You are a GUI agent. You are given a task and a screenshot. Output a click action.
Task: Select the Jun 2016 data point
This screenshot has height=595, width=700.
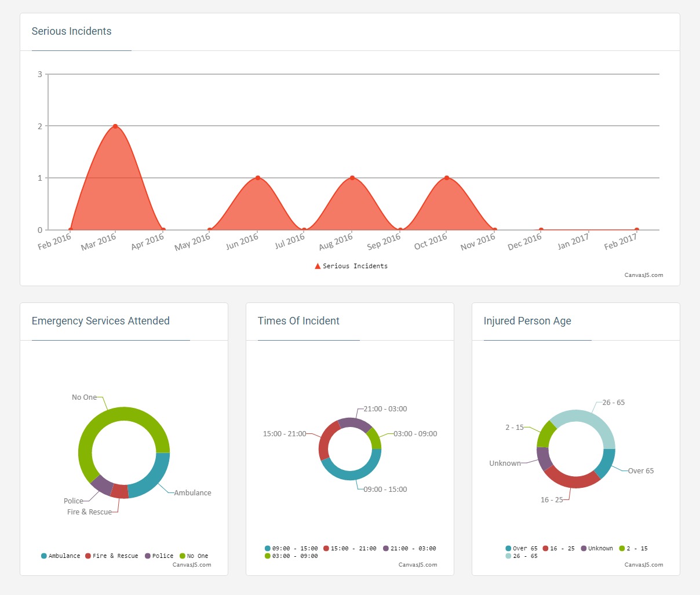point(257,178)
